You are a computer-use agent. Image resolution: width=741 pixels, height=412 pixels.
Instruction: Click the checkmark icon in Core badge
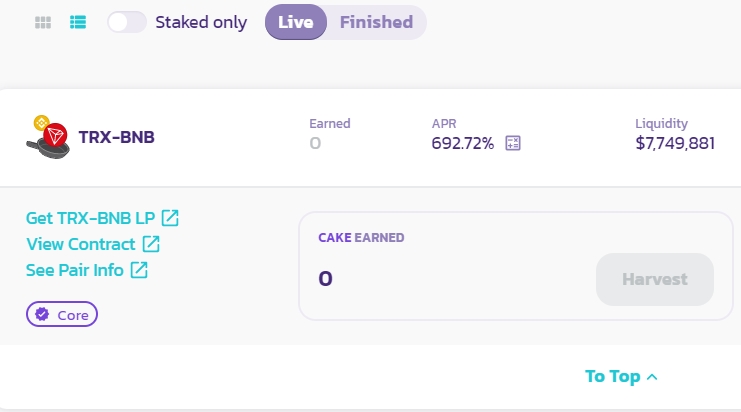[42, 314]
